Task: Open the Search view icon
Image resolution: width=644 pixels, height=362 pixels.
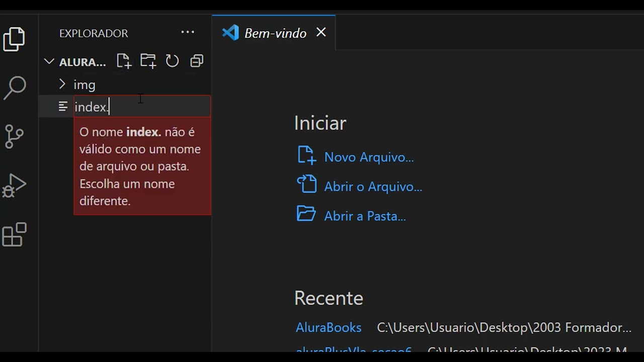Action: 14,88
